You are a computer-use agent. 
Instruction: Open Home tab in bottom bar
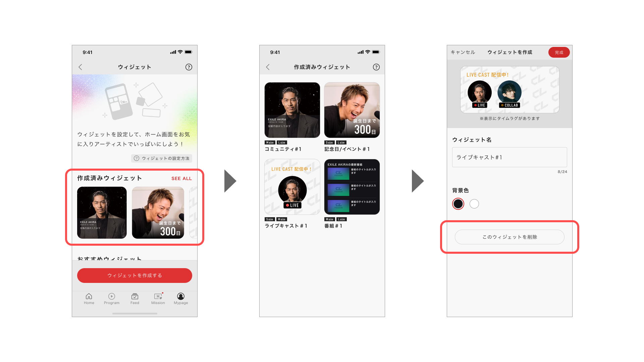click(89, 299)
